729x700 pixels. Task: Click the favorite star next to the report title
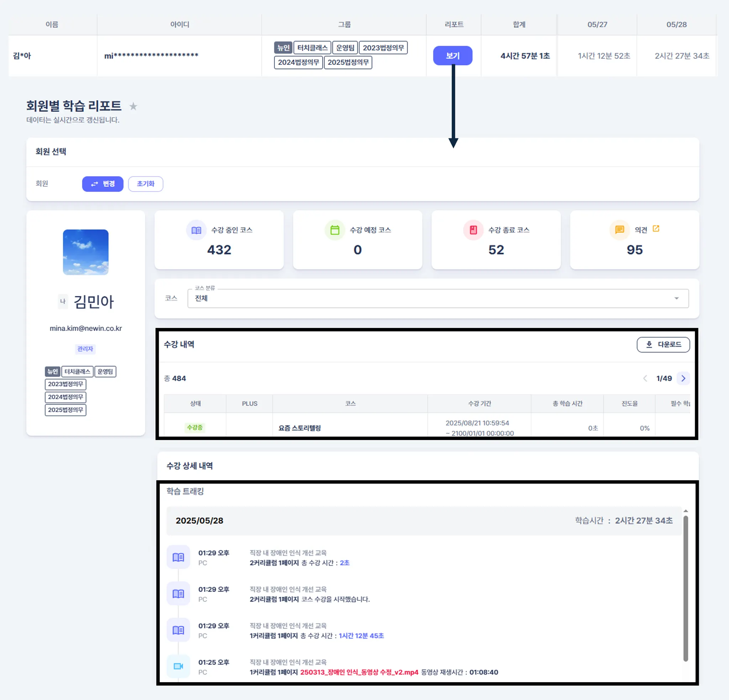pos(133,106)
